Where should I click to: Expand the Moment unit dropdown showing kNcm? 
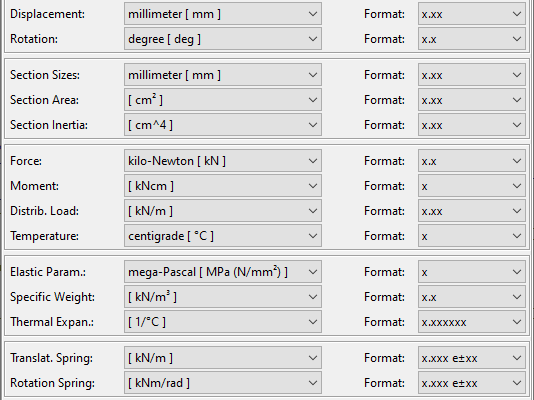coord(223,186)
